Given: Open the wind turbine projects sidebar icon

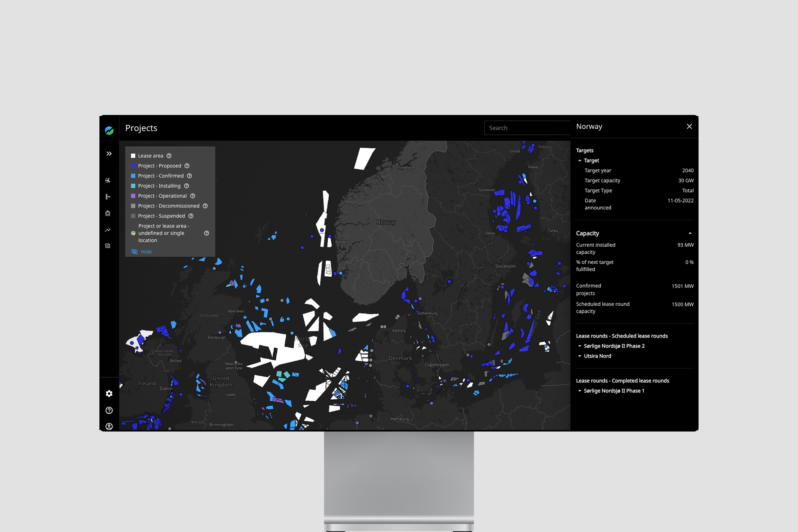Looking at the screenshot, I should click(x=108, y=180).
